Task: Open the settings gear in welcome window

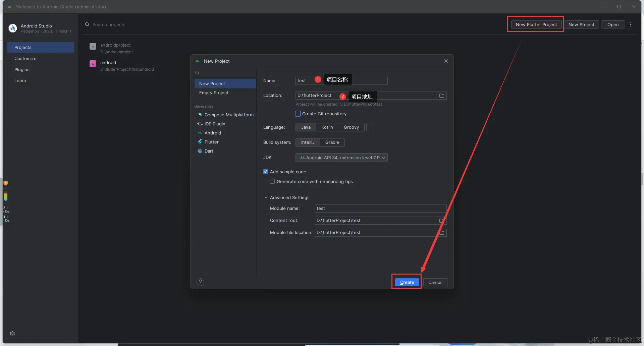Action: (12, 334)
